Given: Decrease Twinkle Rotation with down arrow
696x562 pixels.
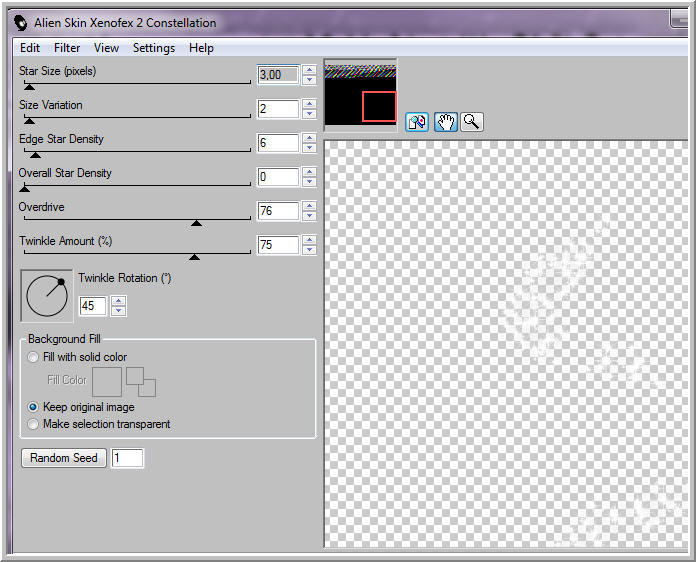Looking at the screenshot, I should point(119,311).
